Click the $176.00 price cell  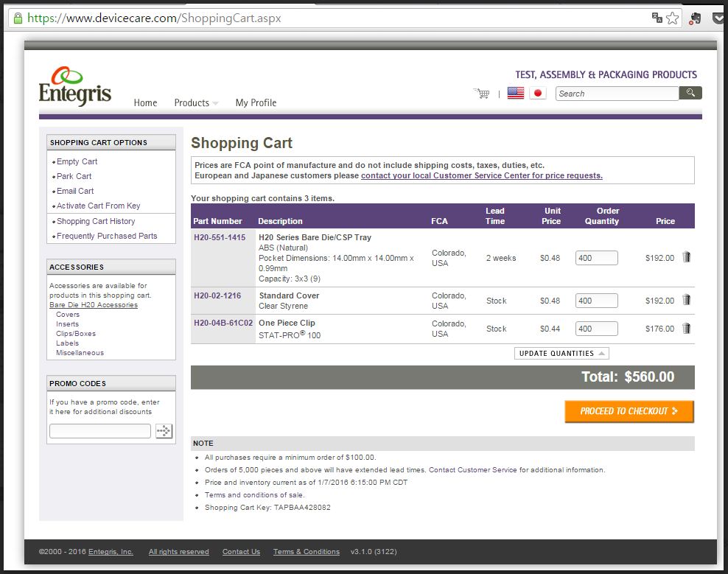pyautogui.click(x=659, y=329)
